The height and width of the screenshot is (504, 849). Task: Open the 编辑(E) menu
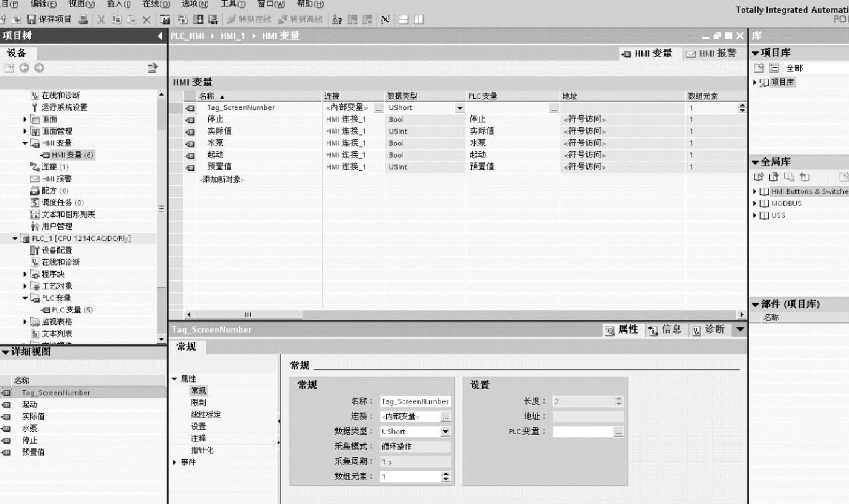pyautogui.click(x=43, y=4)
